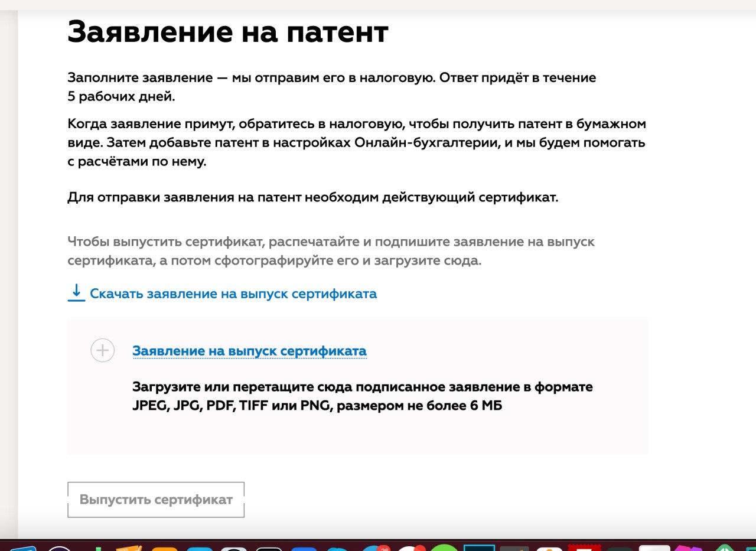The width and height of the screenshot is (756, 551).
Task: Click the 'Заявление на патент' heading
Action: pos(228,32)
